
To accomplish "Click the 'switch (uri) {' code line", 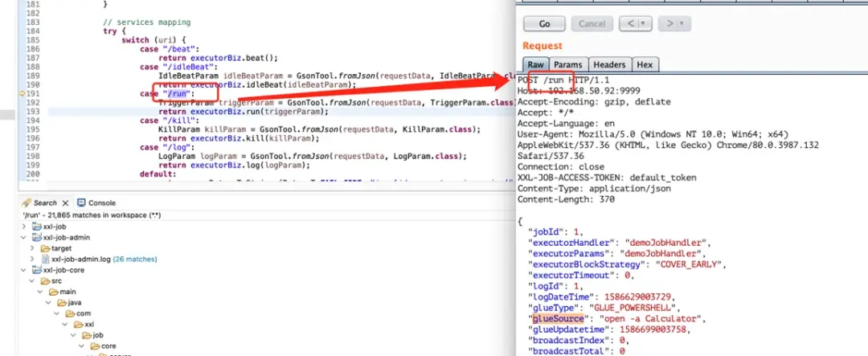I will [154, 40].
